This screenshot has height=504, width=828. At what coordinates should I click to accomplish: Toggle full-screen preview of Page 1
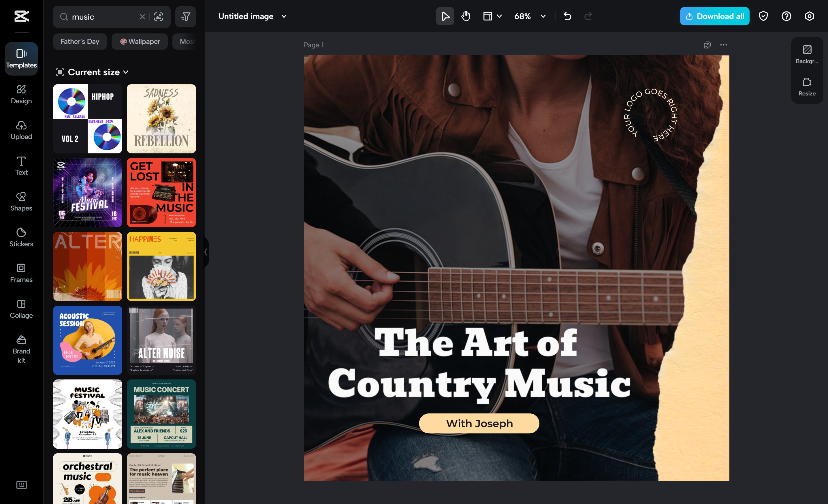click(707, 45)
